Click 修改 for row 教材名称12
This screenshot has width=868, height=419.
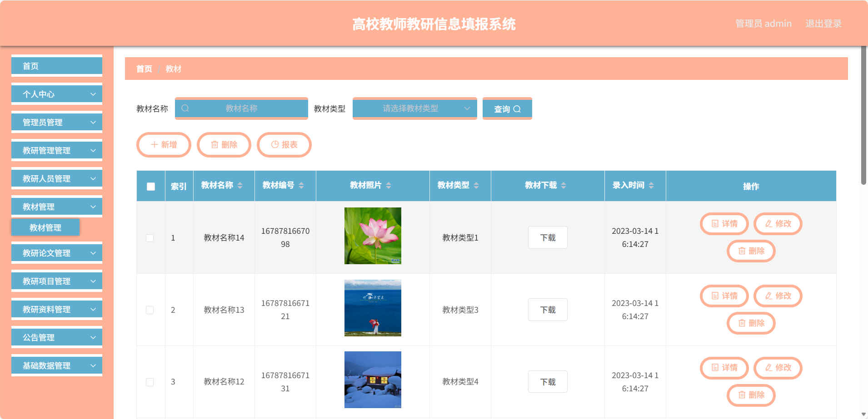(x=778, y=368)
